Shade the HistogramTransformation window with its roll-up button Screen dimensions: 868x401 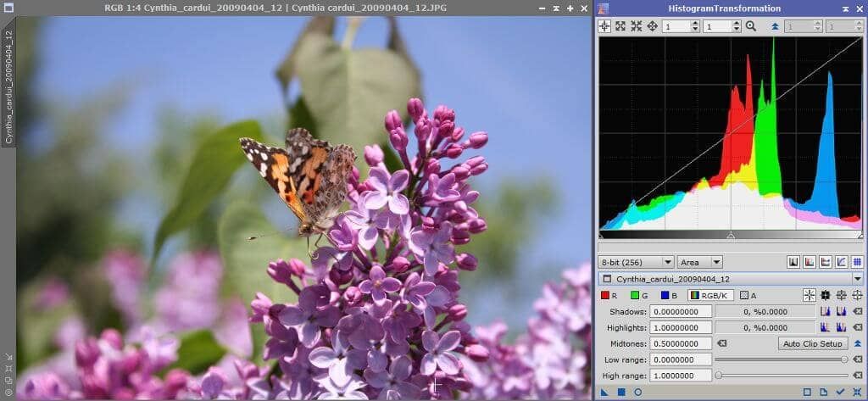pos(845,8)
